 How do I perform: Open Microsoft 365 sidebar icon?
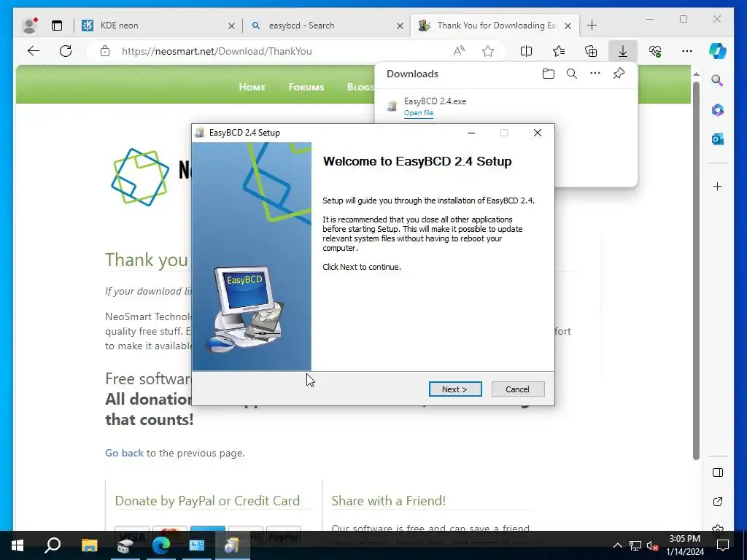tap(718, 110)
